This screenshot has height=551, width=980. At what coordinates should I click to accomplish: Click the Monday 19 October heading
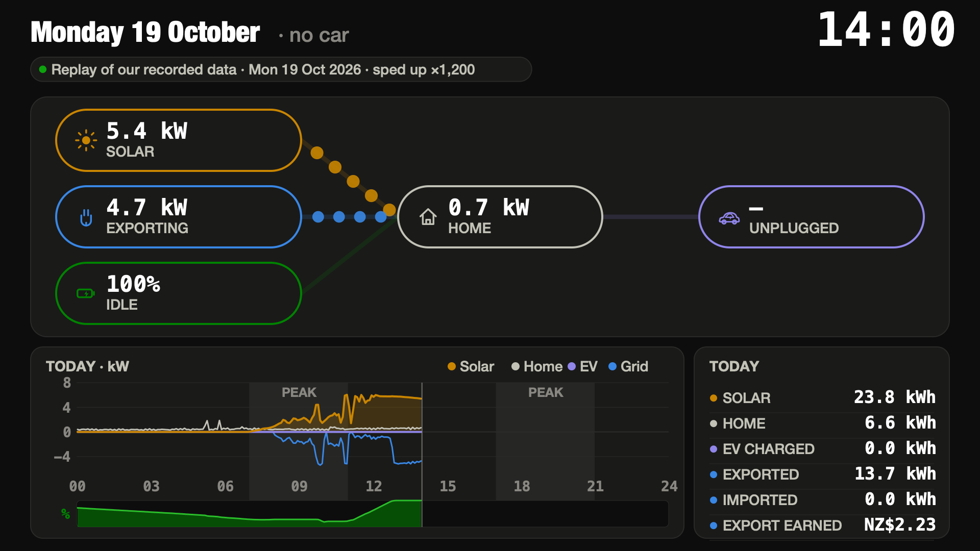point(145,32)
